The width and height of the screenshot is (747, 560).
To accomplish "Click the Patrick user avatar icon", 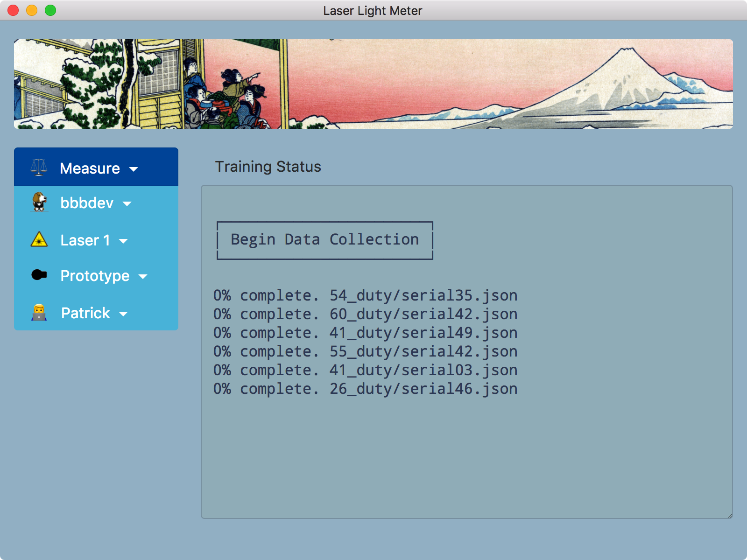I will [x=39, y=312].
